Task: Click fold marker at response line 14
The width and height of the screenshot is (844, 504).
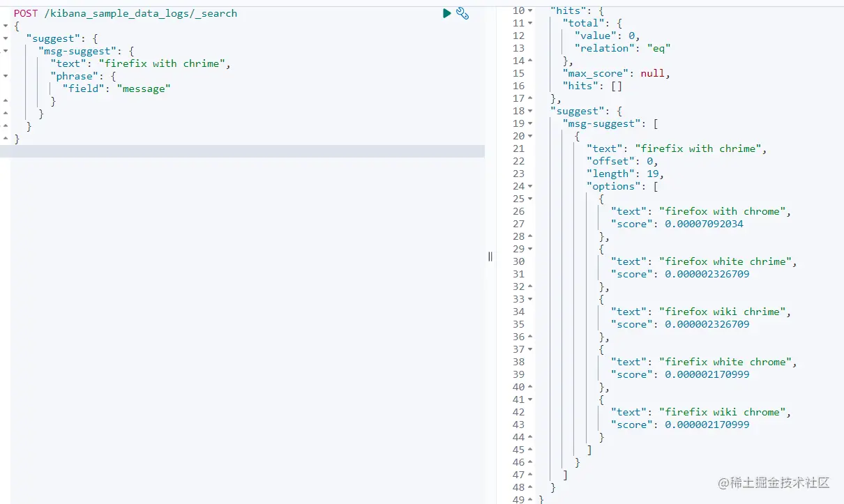Action: pos(531,61)
